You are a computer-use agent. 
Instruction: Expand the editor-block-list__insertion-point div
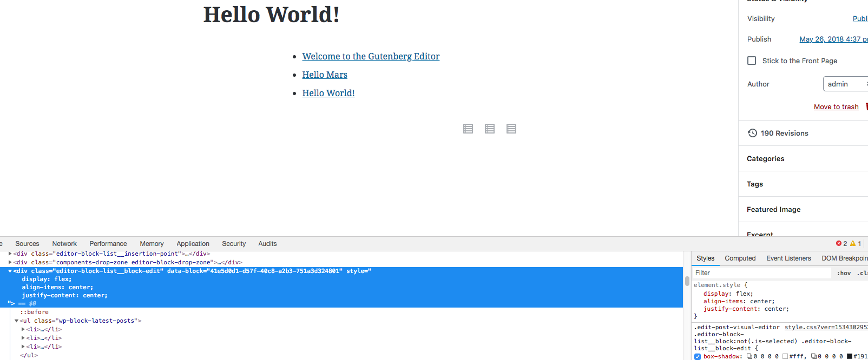pyautogui.click(x=10, y=254)
